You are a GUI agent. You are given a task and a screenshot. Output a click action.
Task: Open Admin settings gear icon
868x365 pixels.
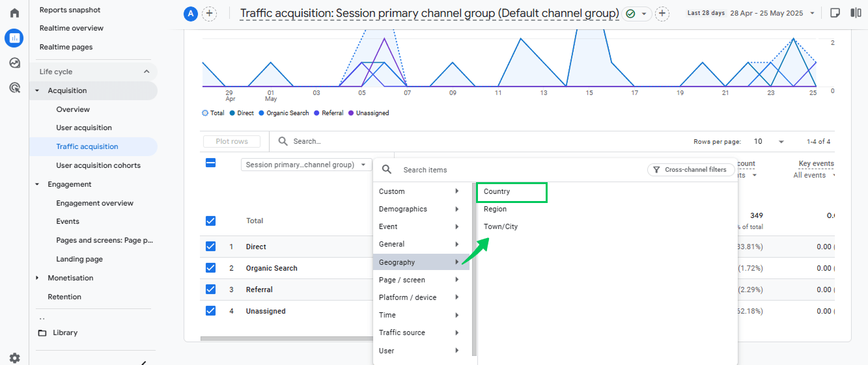[14, 358]
